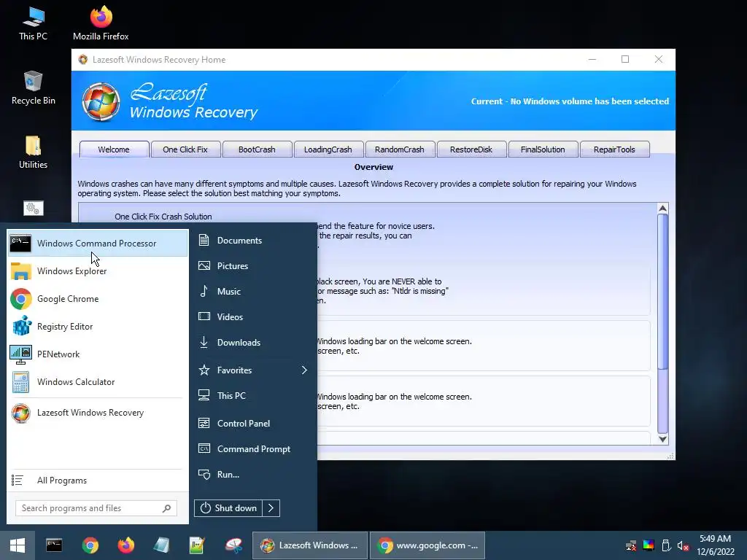
Task: Click the Lazesoft title bar icon
Action: 83,60
